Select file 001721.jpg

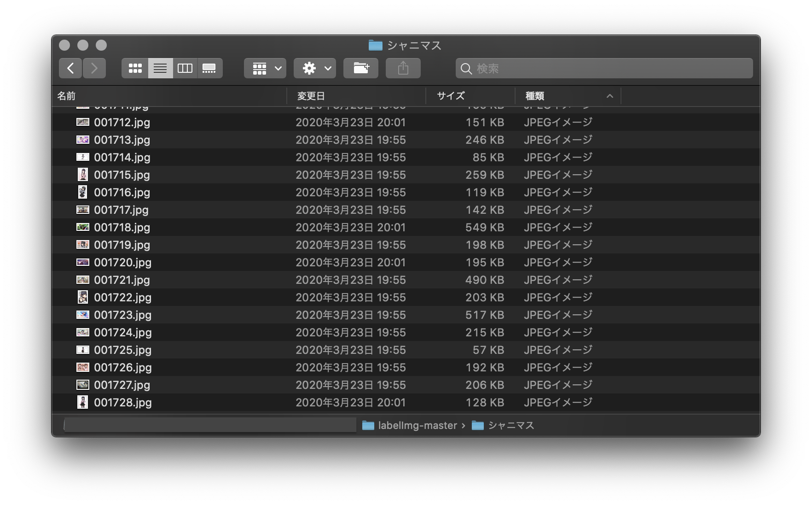(122, 280)
